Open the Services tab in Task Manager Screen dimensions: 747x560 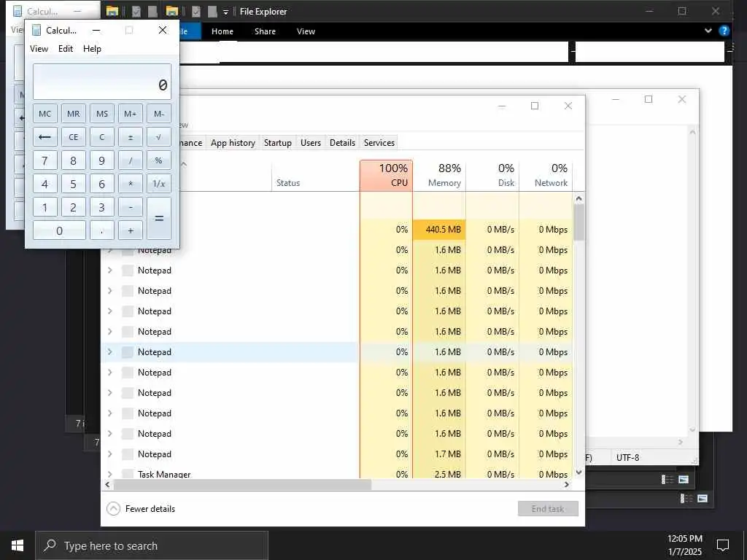[379, 143]
